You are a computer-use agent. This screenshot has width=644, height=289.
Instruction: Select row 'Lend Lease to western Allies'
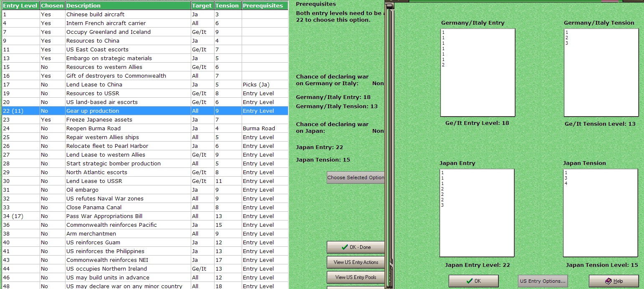coord(145,155)
